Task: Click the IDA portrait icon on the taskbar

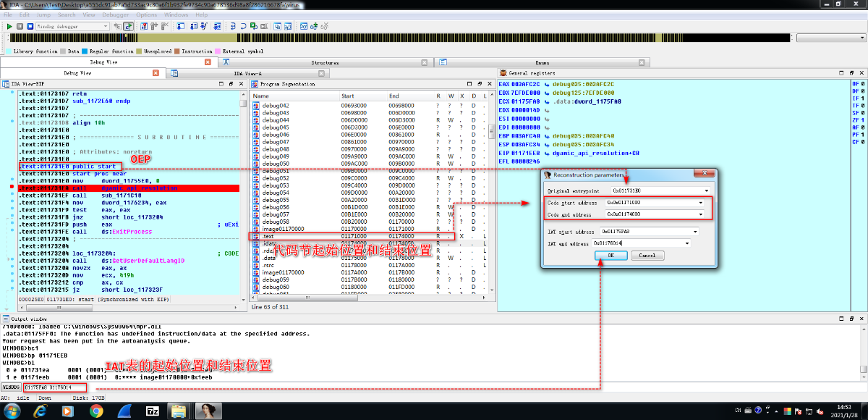Action: [209, 411]
